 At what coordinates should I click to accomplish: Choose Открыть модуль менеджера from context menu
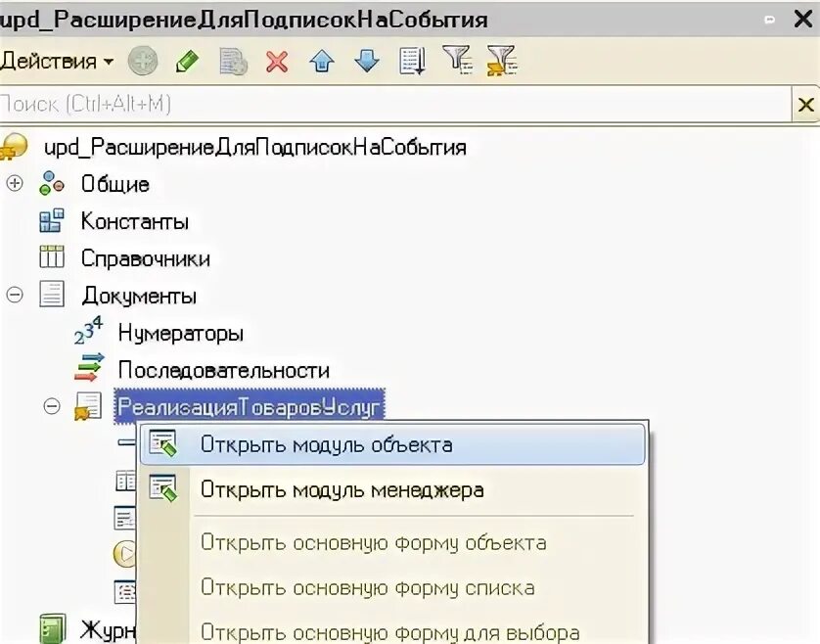pyautogui.click(x=392, y=490)
